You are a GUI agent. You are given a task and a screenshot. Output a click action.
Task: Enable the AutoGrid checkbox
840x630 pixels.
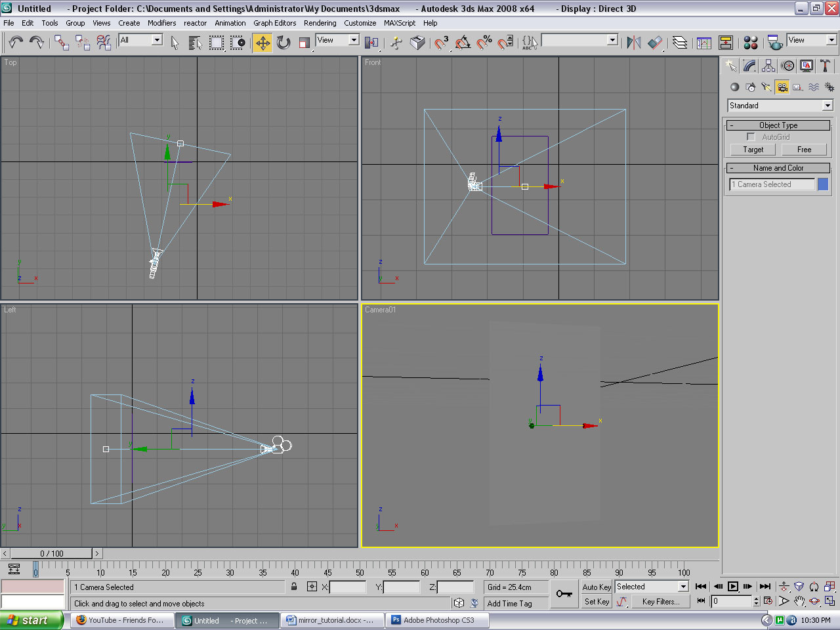tap(751, 137)
